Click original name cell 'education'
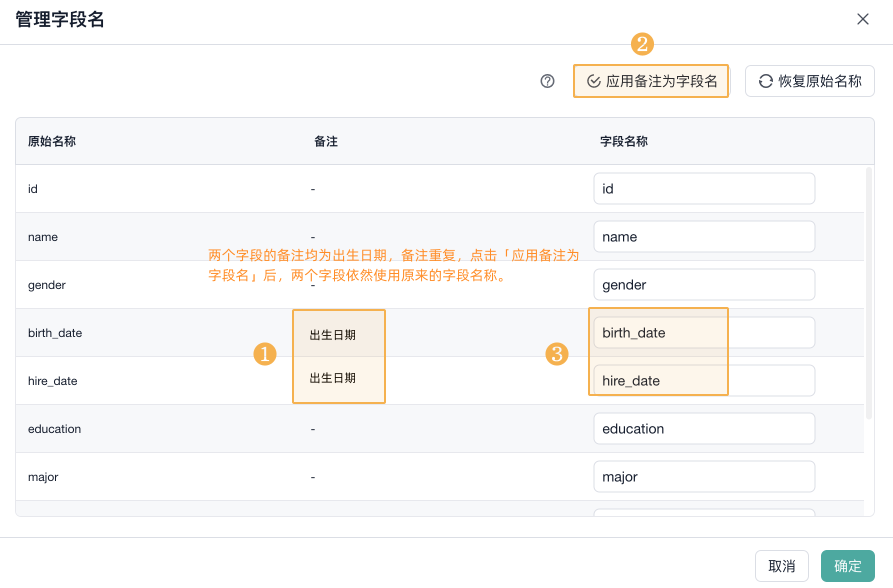 54,429
